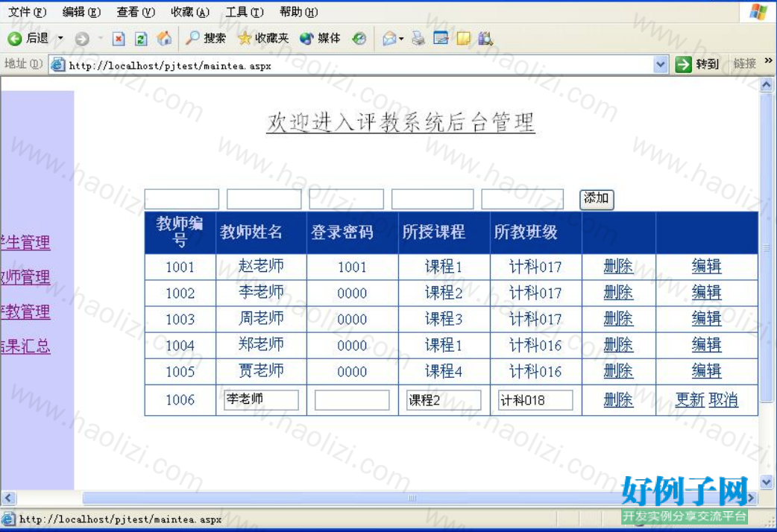Open the 学生管理 sidebar link
This screenshot has width=777, height=532.
pos(25,242)
